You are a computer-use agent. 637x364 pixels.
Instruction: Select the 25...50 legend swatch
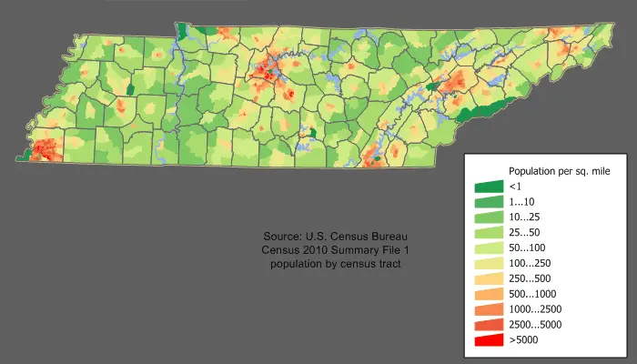[489, 233]
